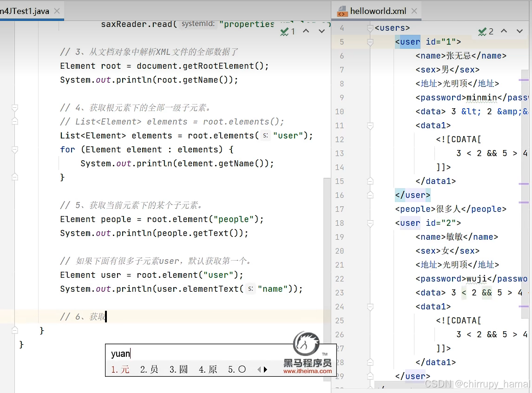Go to previous highlighted error in Java editor

point(306,31)
